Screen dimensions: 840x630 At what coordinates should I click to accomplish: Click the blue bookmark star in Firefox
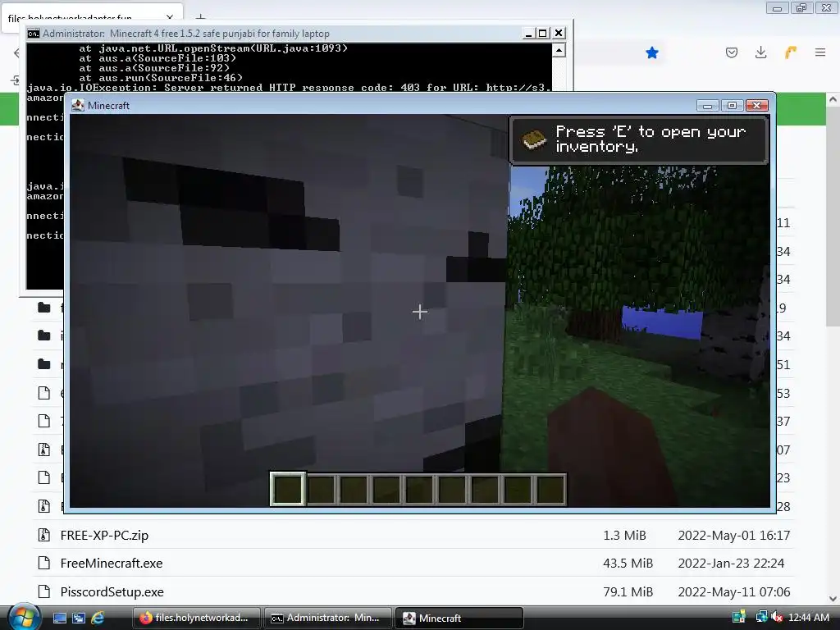coord(652,52)
